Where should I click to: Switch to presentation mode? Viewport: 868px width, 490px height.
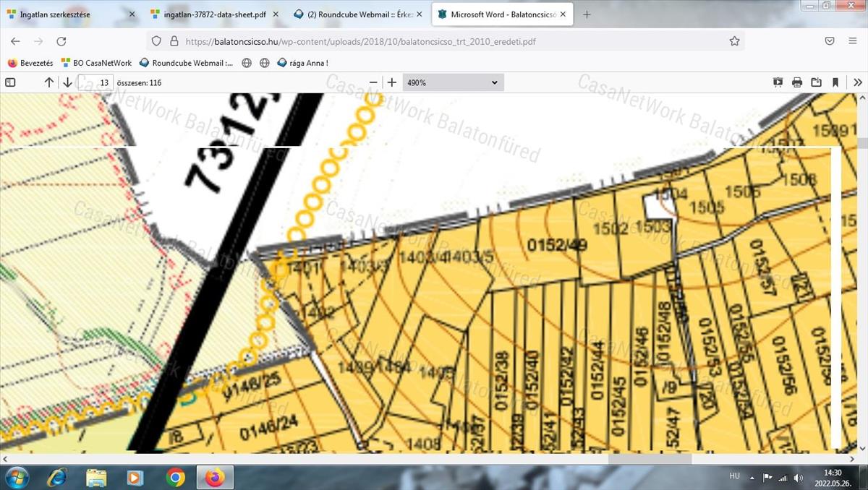click(x=778, y=82)
